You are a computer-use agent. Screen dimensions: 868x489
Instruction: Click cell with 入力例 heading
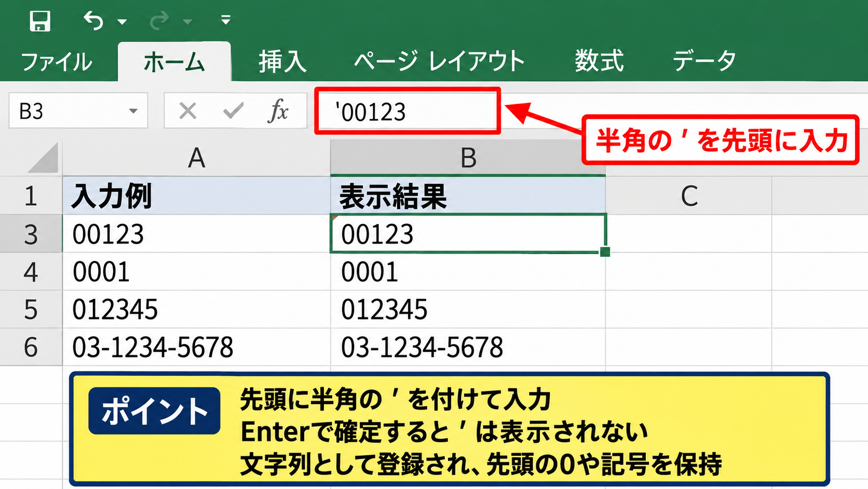click(196, 196)
